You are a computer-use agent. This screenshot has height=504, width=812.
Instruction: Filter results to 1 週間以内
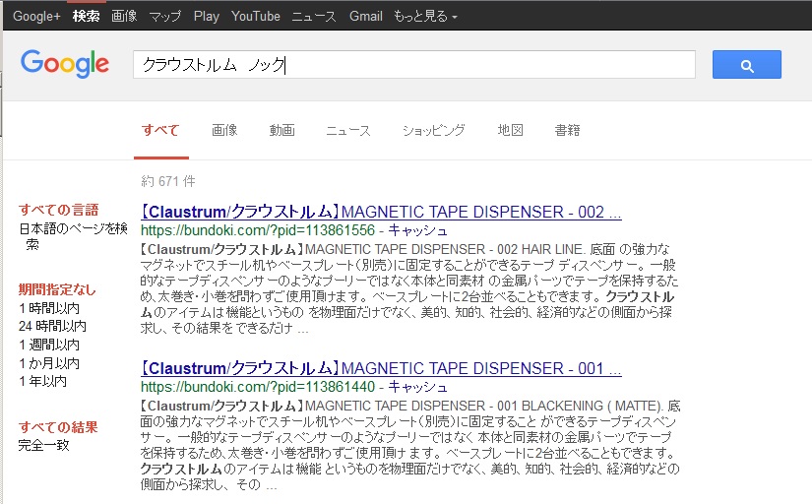(x=49, y=345)
